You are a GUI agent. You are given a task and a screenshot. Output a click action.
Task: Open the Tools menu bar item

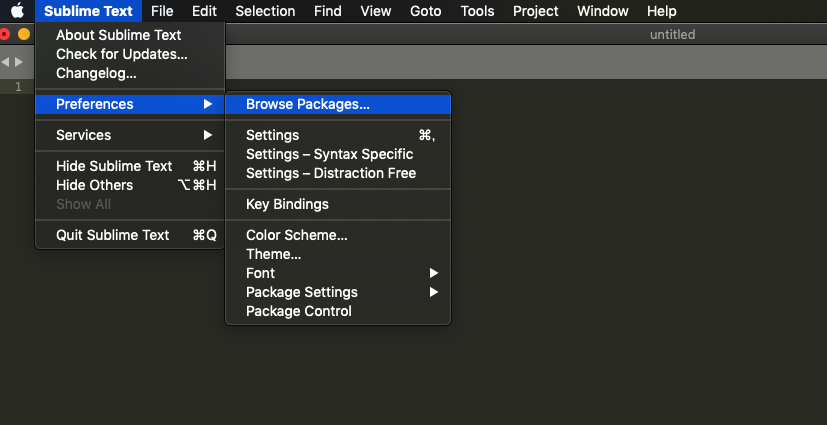click(x=477, y=11)
